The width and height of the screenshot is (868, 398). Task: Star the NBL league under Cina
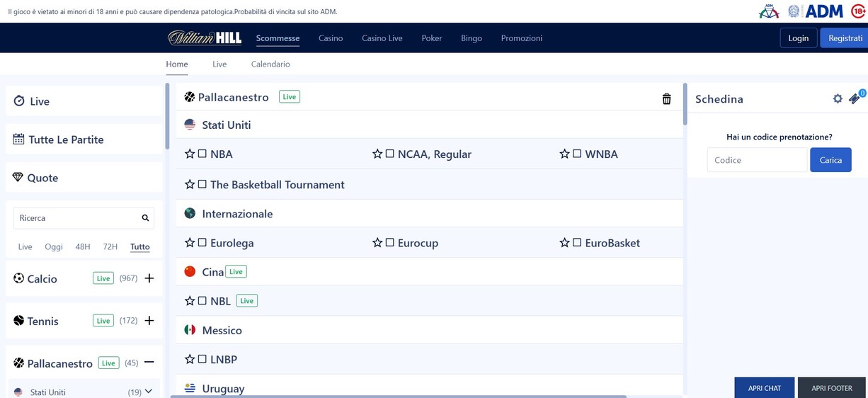[190, 301]
